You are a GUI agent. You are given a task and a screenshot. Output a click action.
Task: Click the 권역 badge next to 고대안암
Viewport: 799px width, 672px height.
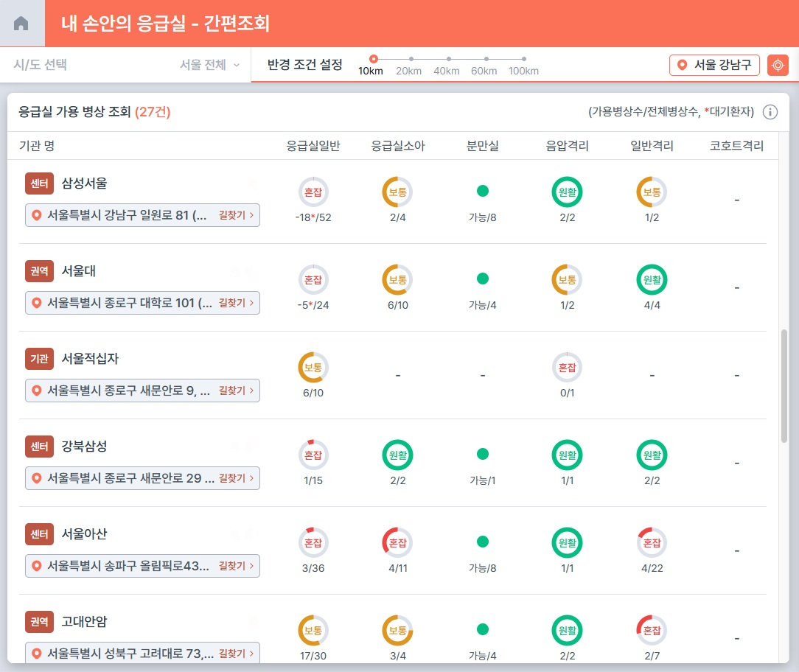(x=39, y=622)
